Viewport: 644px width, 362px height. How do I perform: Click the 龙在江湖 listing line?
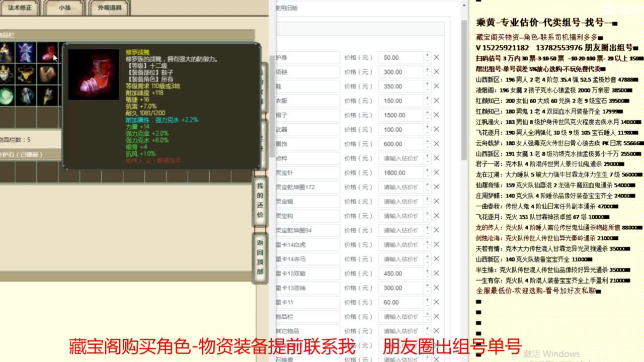pos(558,174)
